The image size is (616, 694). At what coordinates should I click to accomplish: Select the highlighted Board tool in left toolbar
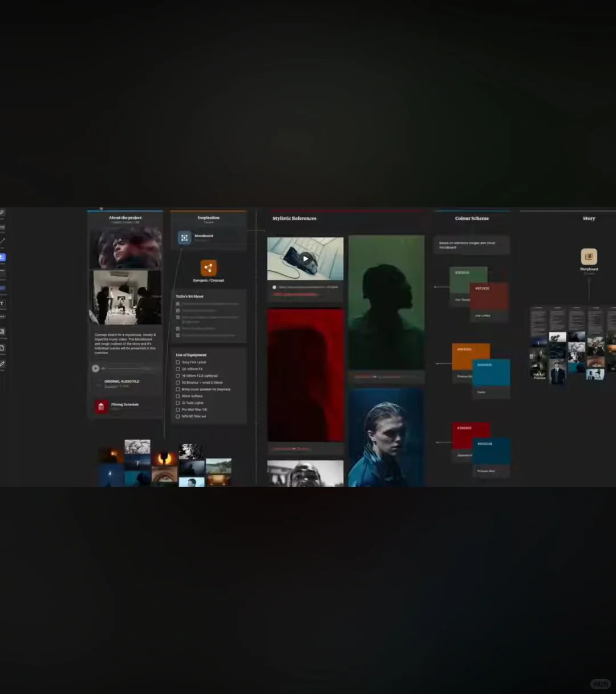[2, 258]
